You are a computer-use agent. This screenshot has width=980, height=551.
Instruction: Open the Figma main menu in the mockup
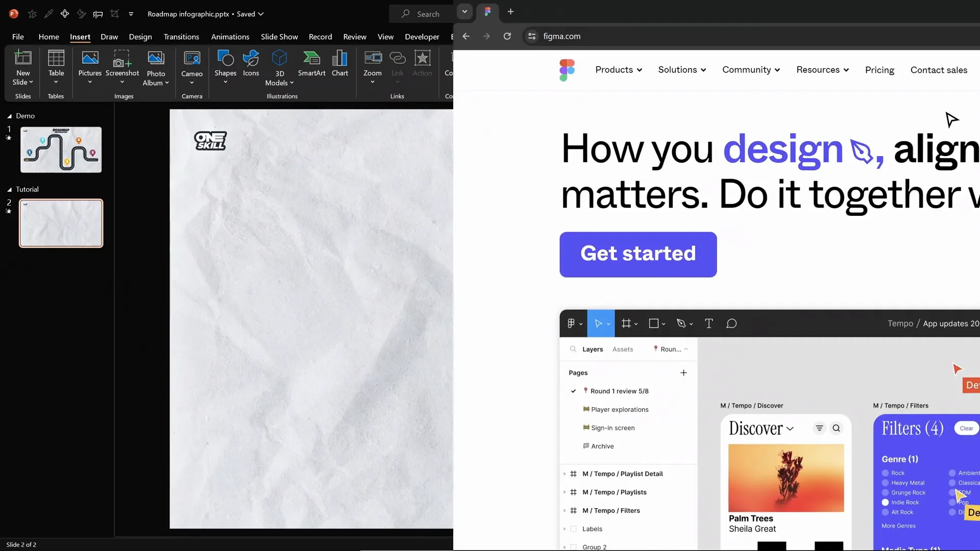(574, 323)
